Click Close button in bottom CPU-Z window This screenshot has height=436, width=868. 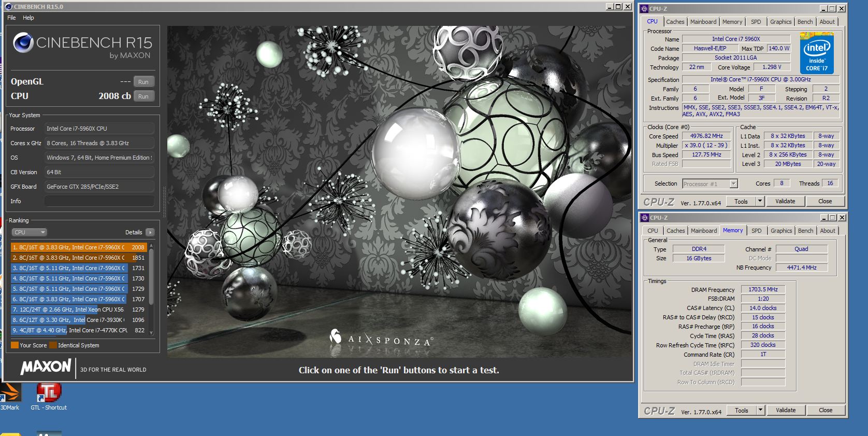point(826,410)
